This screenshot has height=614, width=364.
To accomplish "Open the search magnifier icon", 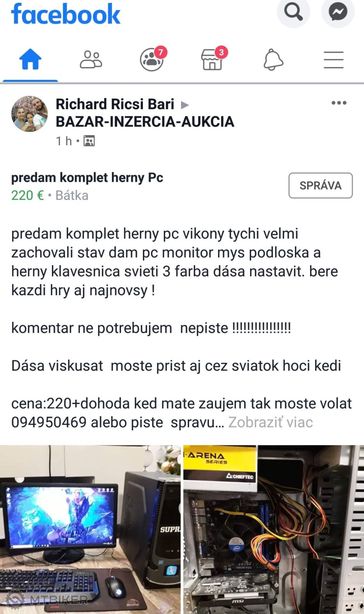I will (293, 12).
